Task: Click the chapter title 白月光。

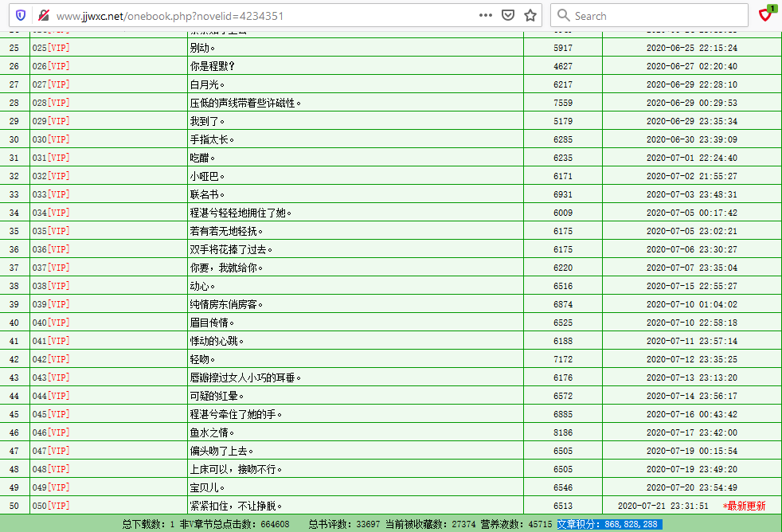Action: [x=207, y=84]
